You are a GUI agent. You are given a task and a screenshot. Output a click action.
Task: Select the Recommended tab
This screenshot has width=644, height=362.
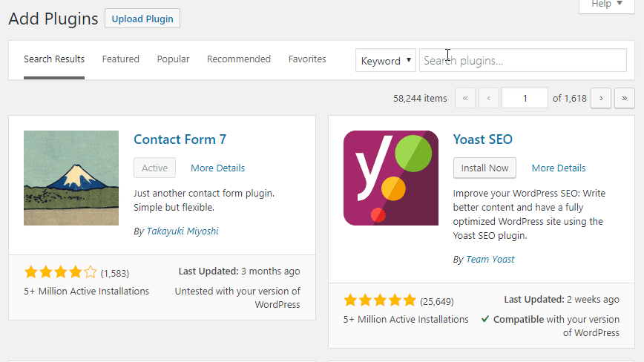(239, 59)
